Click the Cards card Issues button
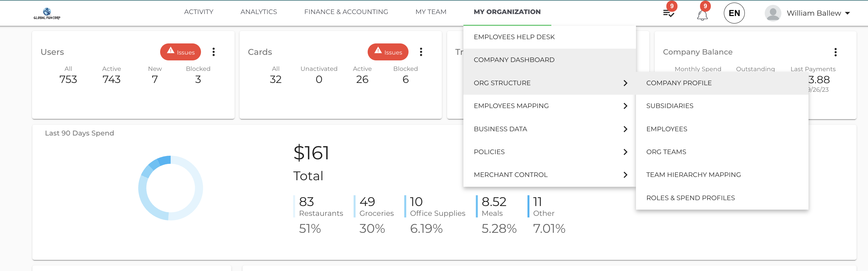 (388, 52)
